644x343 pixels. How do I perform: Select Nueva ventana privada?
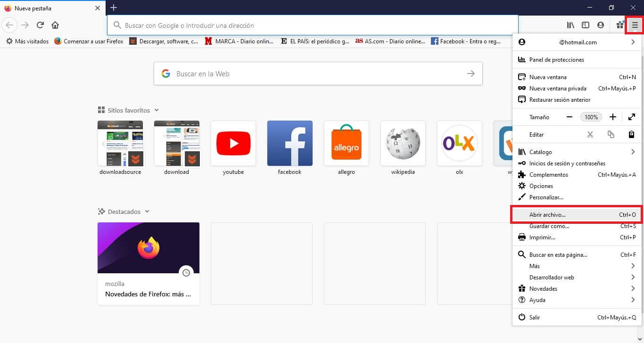[x=578, y=88]
